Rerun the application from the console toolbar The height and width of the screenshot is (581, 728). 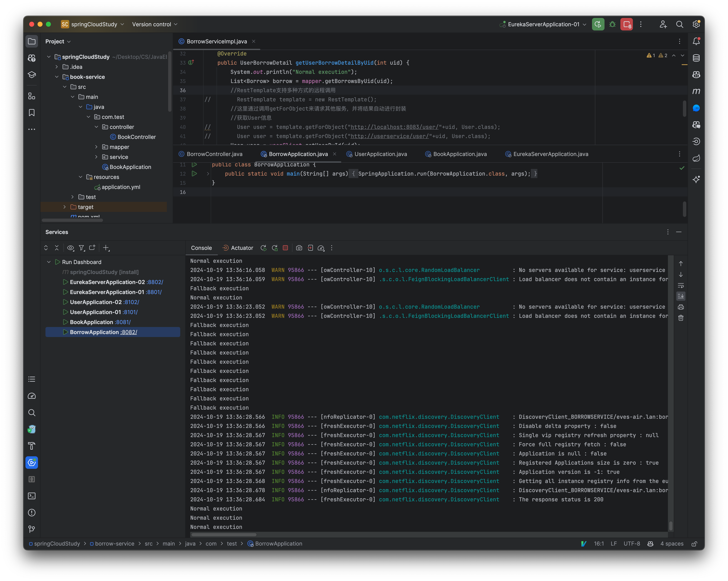[x=263, y=248]
